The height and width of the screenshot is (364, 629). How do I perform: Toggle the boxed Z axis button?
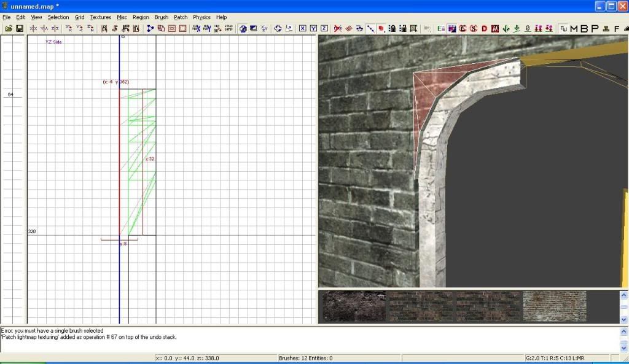click(x=324, y=28)
